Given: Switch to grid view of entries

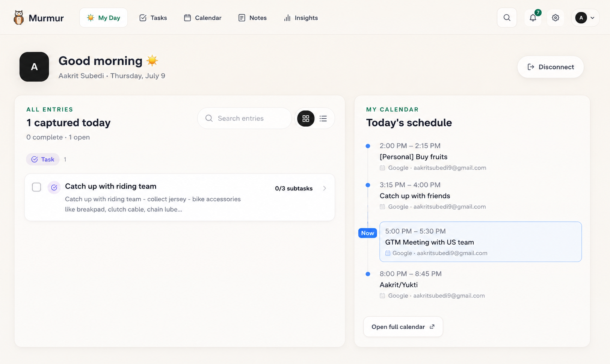Looking at the screenshot, I should (306, 118).
